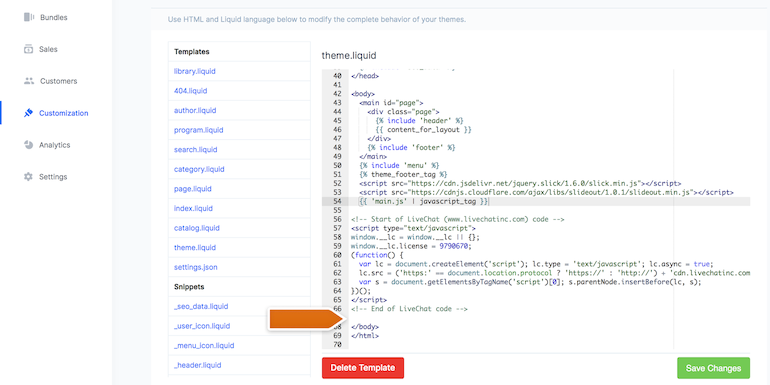Open _menu_icon.liquid snippet
Viewport: 770px width, 385px height.
point(203,346)
